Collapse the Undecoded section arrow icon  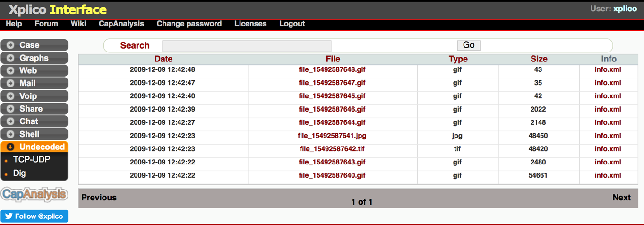10,147
